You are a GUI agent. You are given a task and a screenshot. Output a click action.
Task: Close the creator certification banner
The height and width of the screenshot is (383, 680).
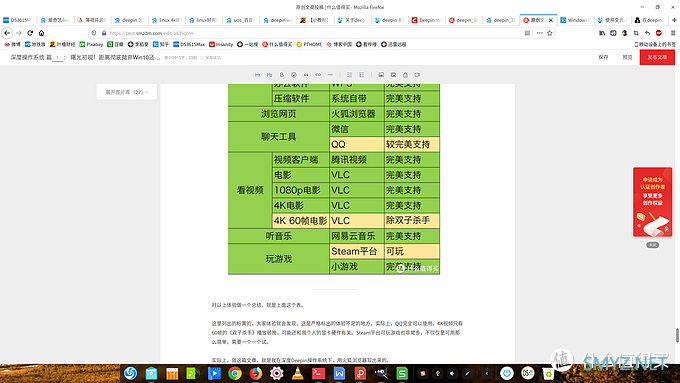(x=653, y=245)
